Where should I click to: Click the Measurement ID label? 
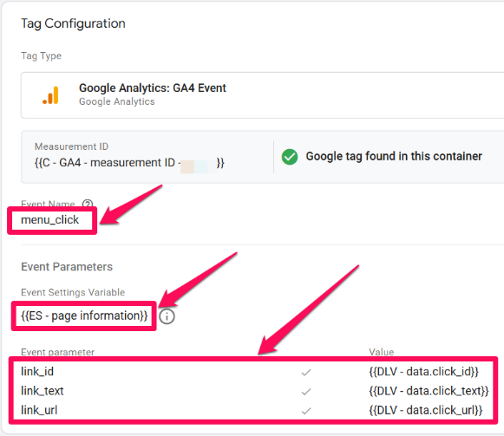(x=71, y=146)
